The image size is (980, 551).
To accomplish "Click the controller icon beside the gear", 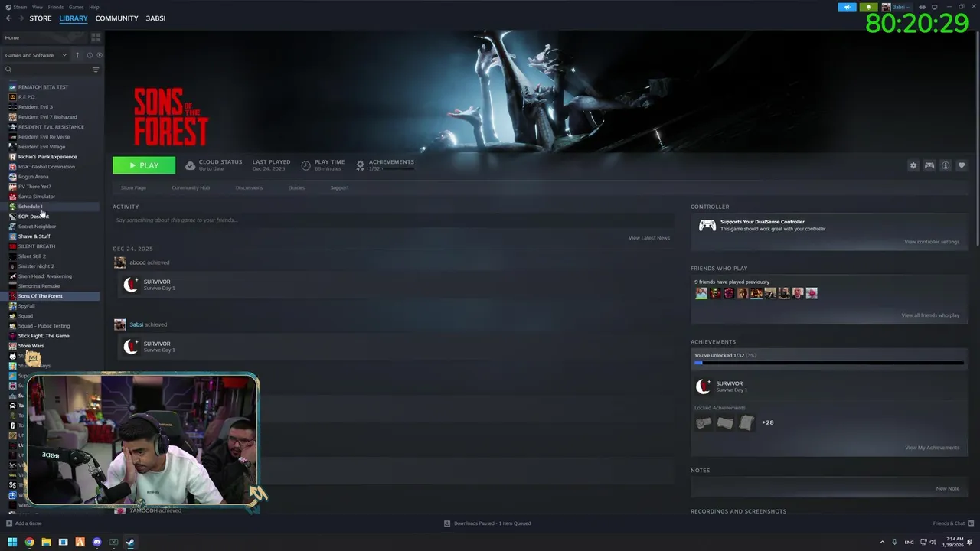I will [x=929, y=165].
